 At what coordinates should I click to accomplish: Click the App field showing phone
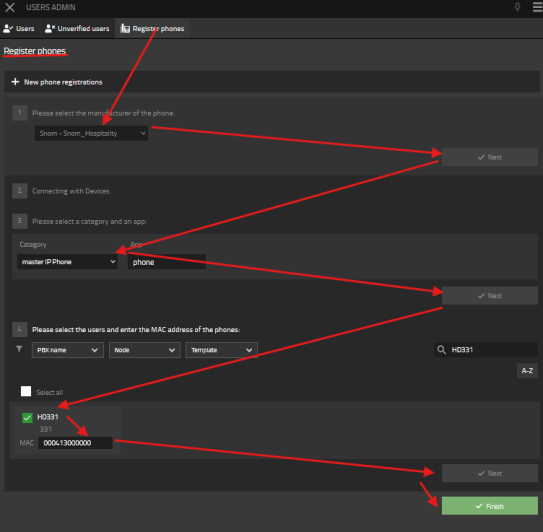[x=167, y=262]
